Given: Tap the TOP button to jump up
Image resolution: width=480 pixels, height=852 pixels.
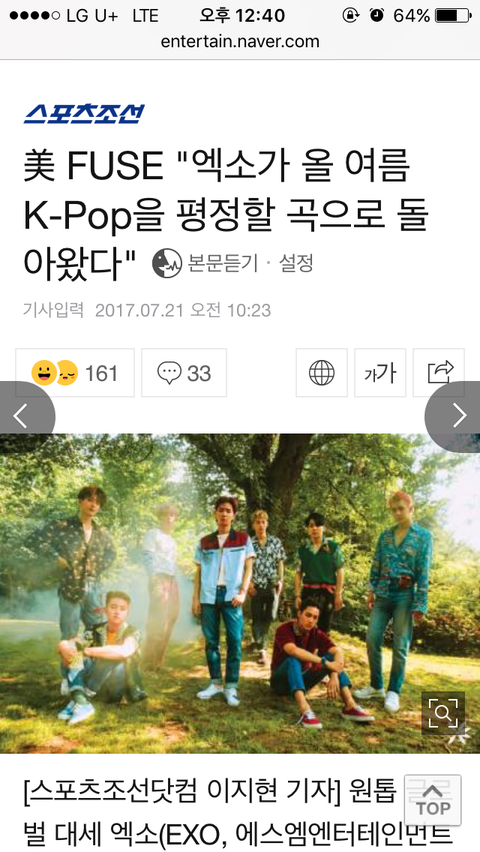Looking at the screenshot, I should point(433,800).
